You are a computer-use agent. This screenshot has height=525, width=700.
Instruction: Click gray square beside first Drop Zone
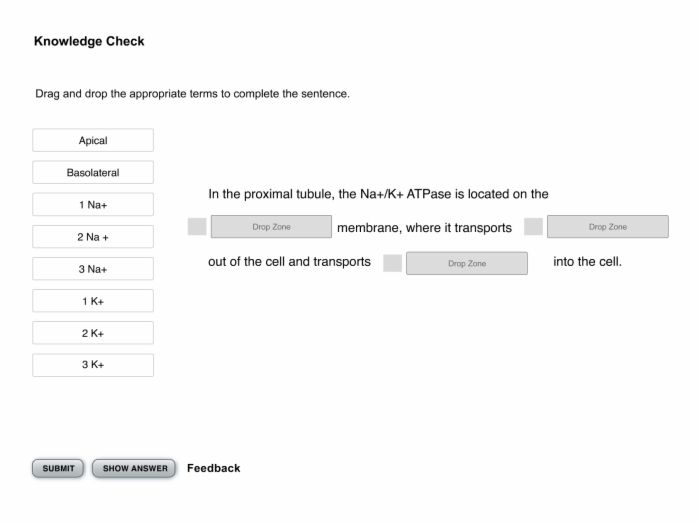tap(197, 226)
